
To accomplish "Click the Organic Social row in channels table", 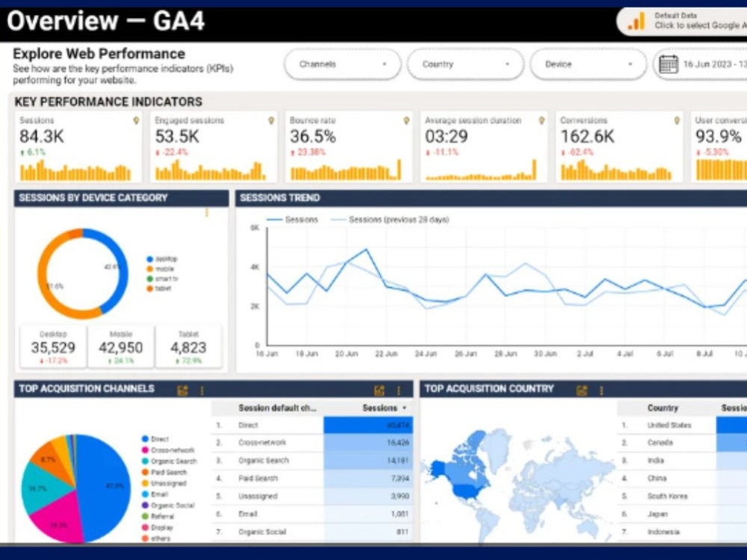I will [312, 532].
